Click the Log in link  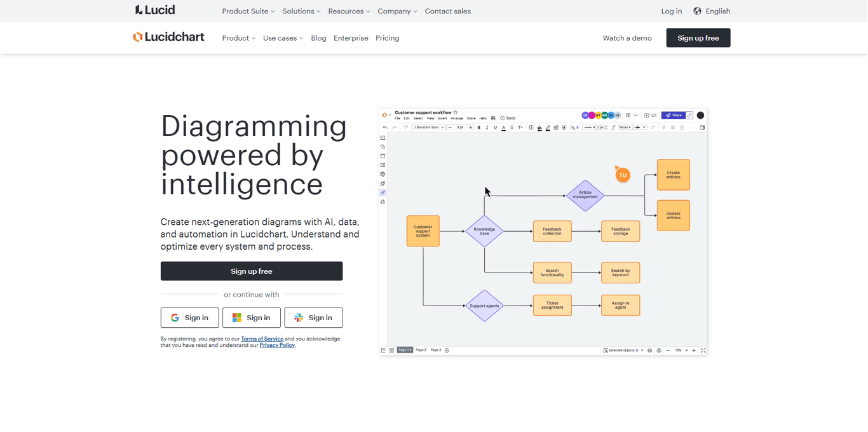pos(671,11)
